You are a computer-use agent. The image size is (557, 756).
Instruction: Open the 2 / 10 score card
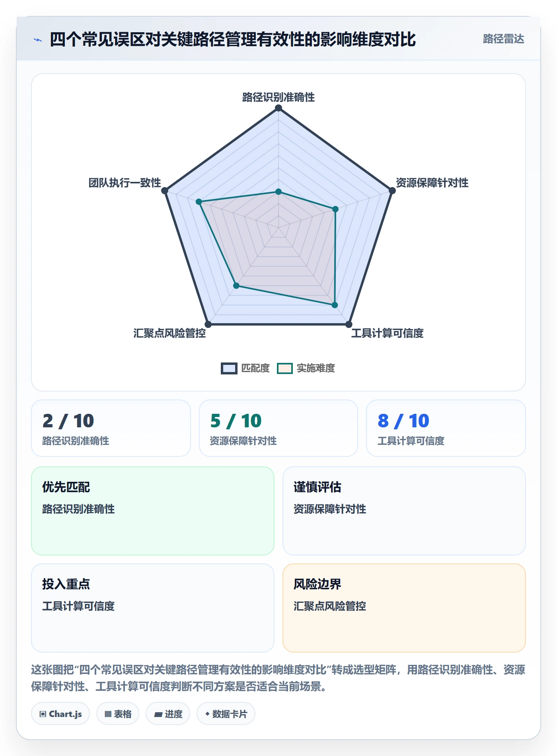pos(111,428)
